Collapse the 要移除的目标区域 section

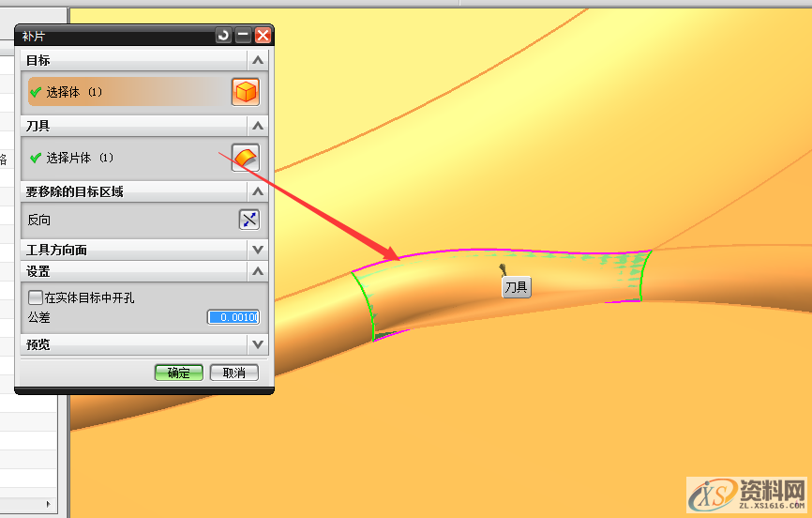(258, 191)
